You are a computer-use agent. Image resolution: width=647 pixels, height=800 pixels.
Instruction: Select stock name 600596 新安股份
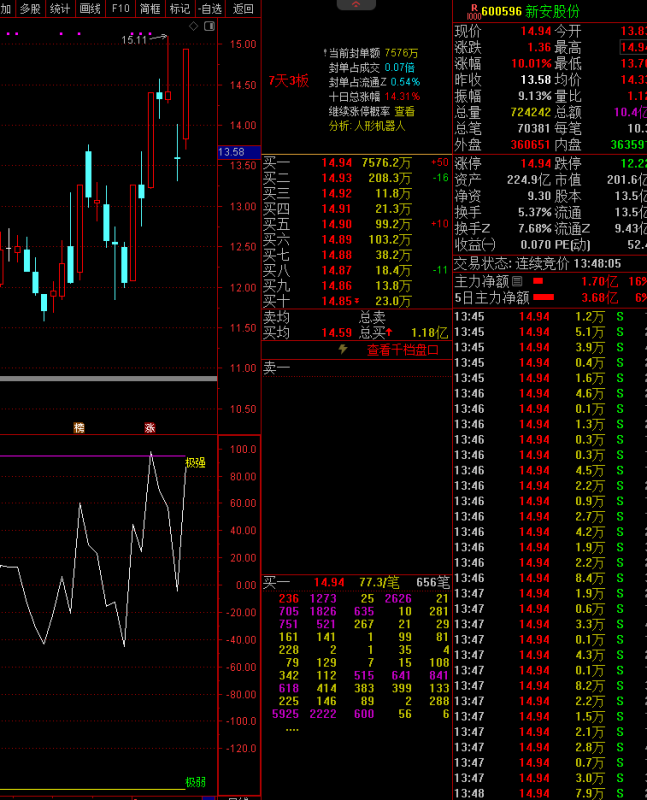coord(531,11)
